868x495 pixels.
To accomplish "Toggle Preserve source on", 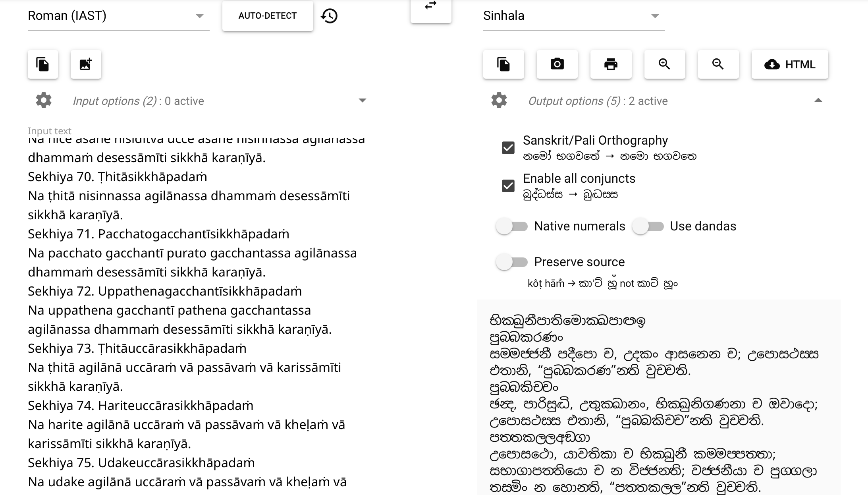I will (512, 262).
